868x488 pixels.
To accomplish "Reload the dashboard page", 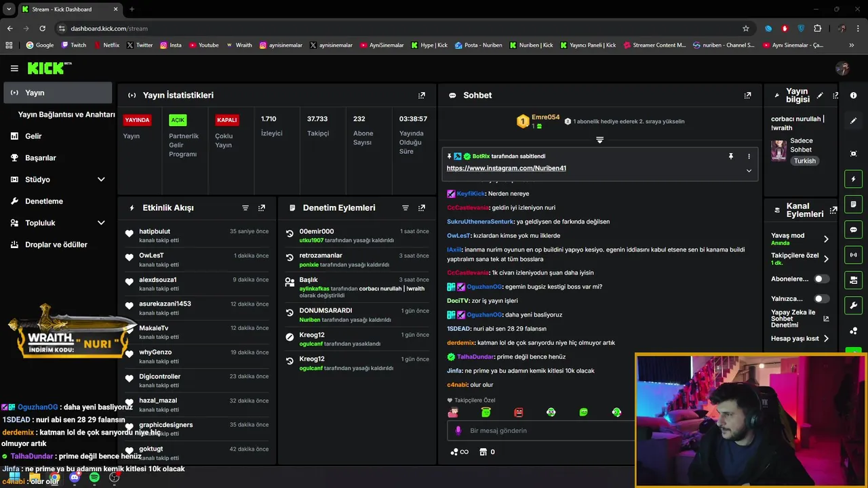I will [x=42, y=28].
